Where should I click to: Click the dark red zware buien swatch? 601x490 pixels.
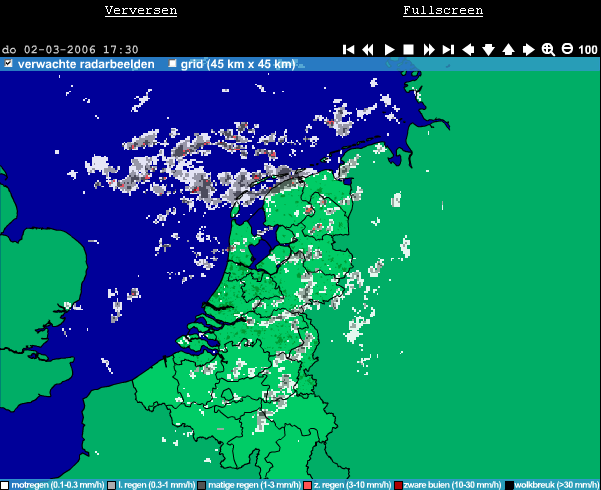(x=398, y=485)
